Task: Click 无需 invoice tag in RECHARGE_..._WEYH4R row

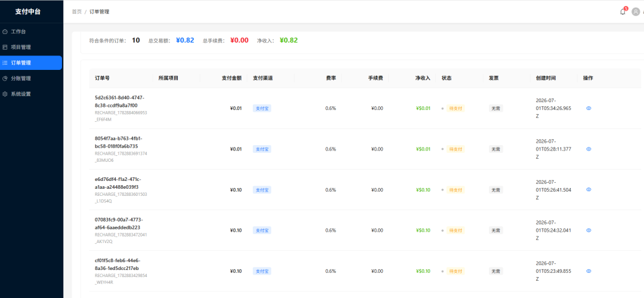Action: (x=496, y=271)
